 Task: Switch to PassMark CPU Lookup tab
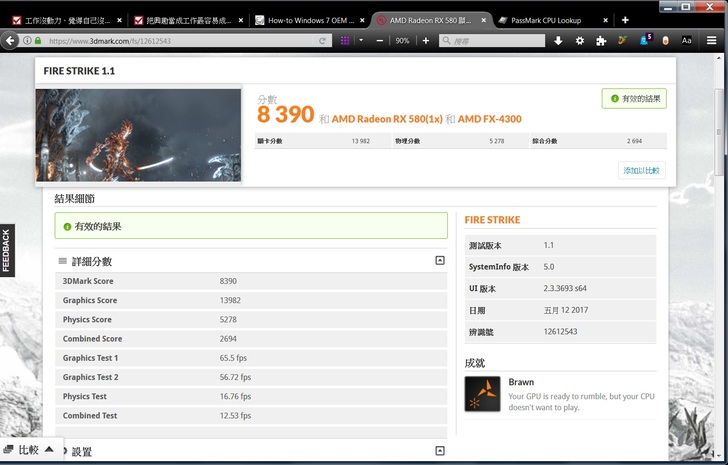pyautogui.click(x=553, y=20)
